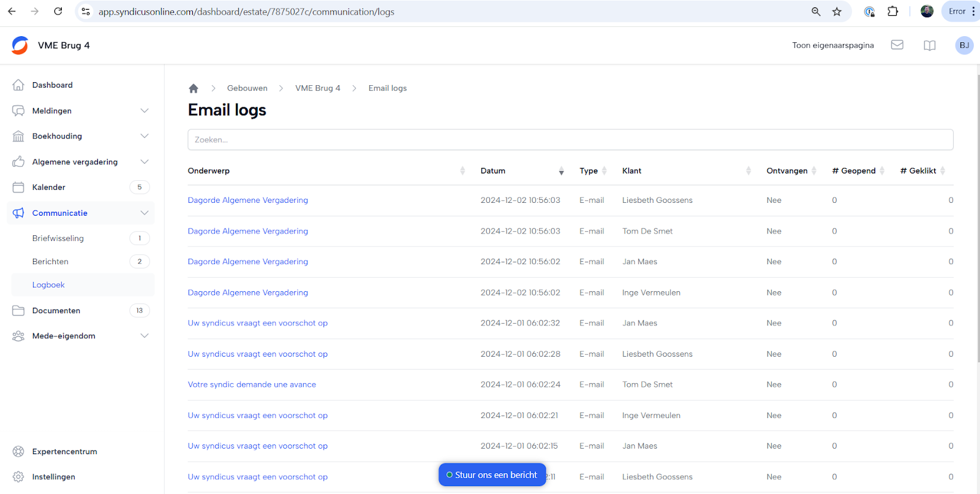Screen dimensions: 980x494
Task: Click the Syndicus Online logo
Action: point(20,45)
